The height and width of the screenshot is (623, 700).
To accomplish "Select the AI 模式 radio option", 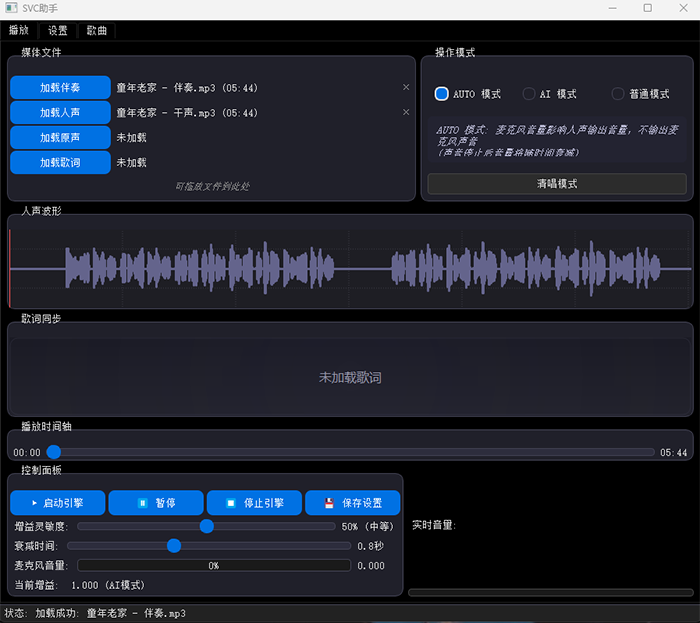I will pyautogui.click(x=528, y=94).
